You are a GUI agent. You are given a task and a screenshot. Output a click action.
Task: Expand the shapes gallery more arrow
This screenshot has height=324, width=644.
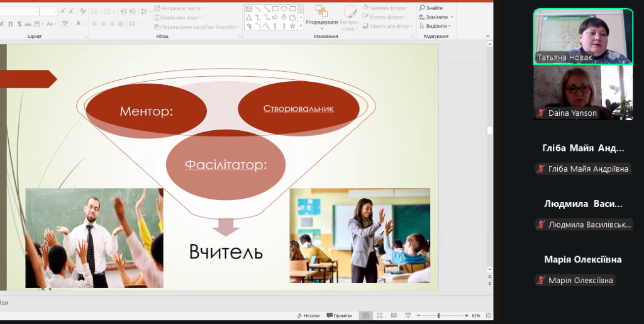click(301, 26)
